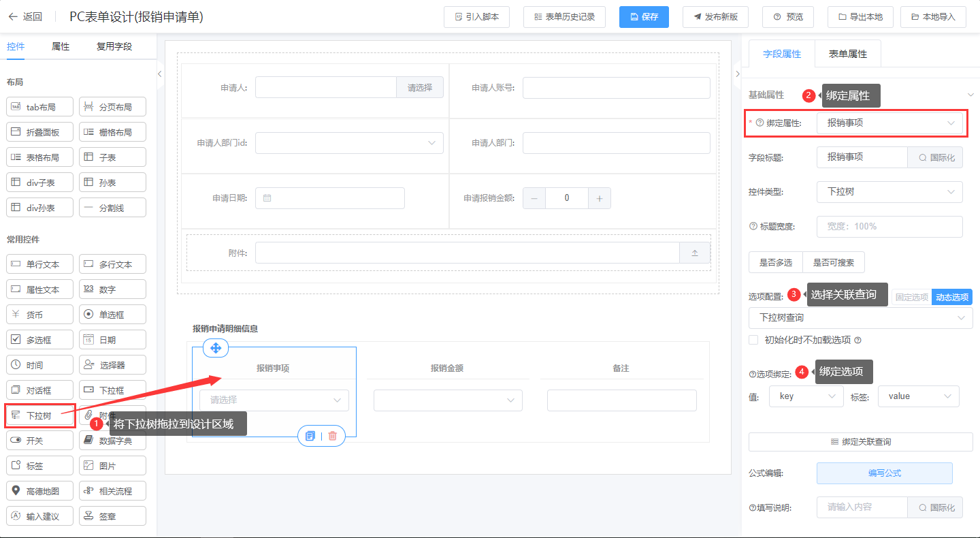
Task: Click the copy icon beside trash
Action: (x=310, y=436)
